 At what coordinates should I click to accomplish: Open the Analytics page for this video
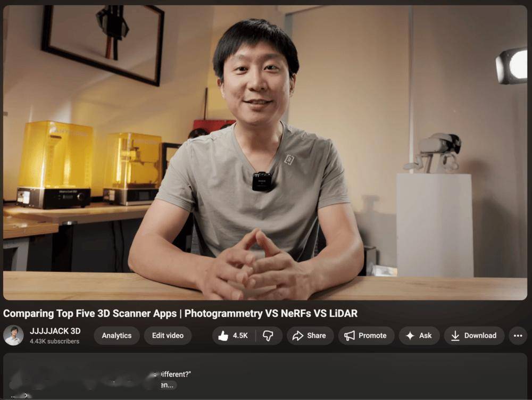click(x=117, y=336)
